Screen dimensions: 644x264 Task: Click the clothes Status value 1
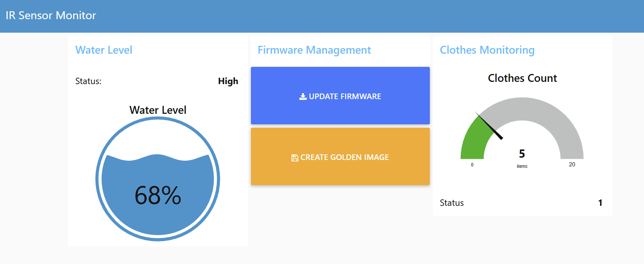pyautogui.click(x=600, y=203)
